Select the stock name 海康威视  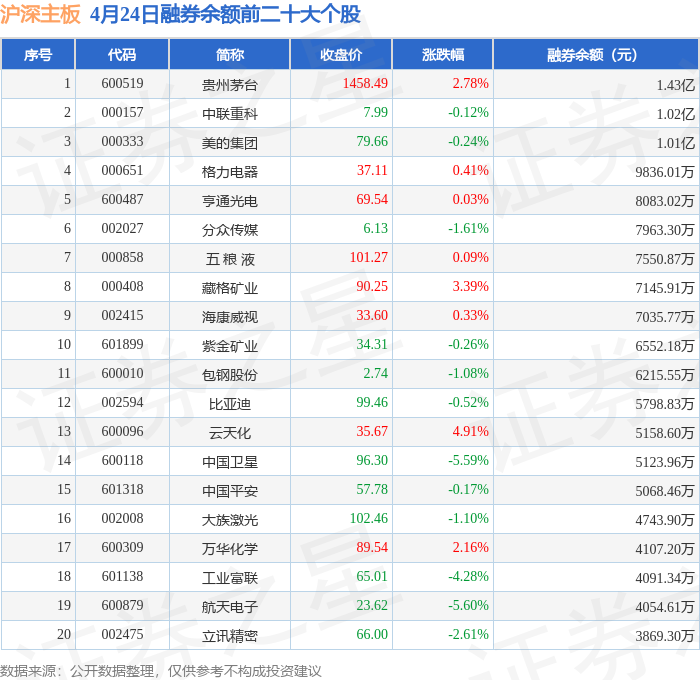click(229, 317)
